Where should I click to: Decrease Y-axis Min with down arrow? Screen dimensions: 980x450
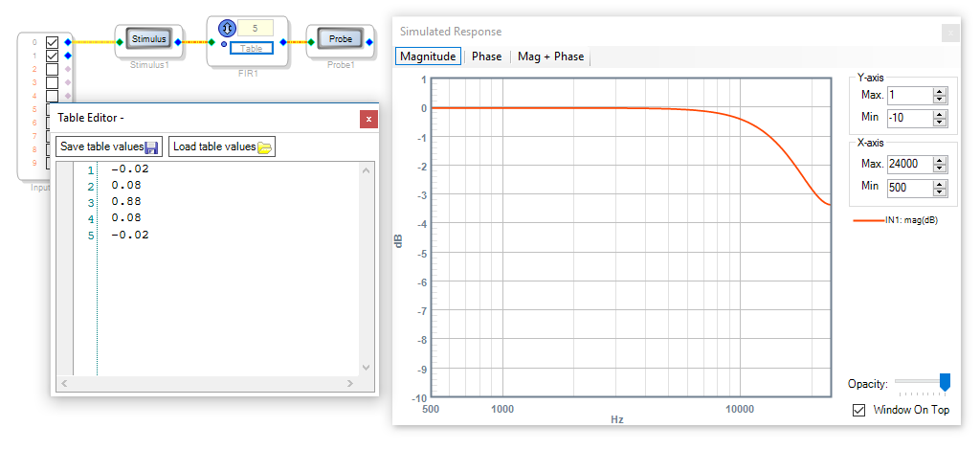[940, 122]
